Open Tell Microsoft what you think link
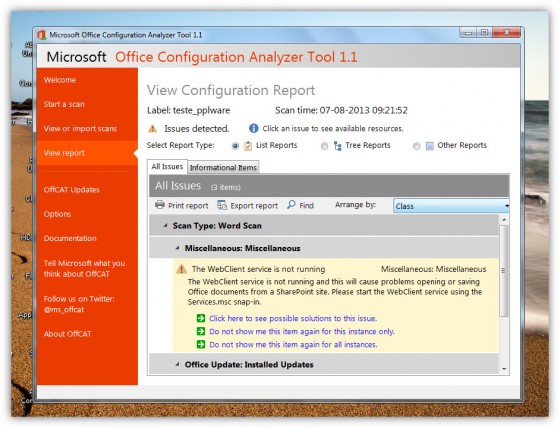 point(84,268)
